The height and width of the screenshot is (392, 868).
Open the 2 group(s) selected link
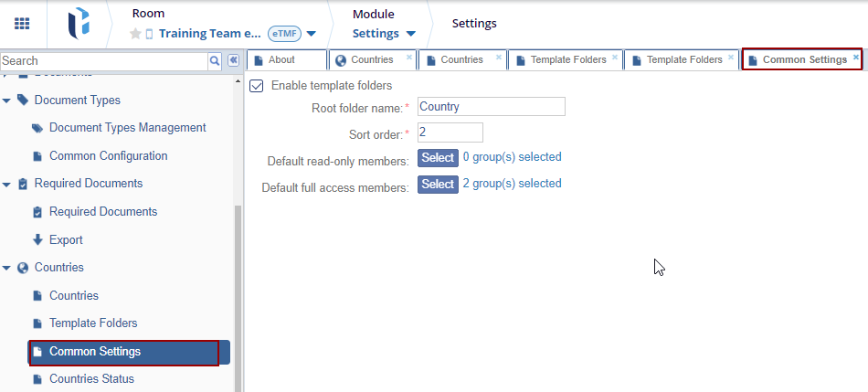click(512, 184)
